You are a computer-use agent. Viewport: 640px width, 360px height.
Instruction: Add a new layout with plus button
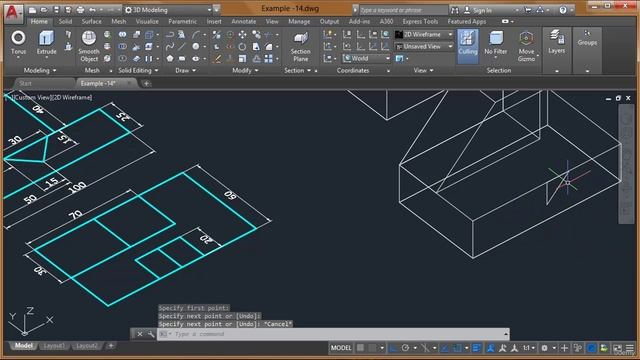click(111, 346)
